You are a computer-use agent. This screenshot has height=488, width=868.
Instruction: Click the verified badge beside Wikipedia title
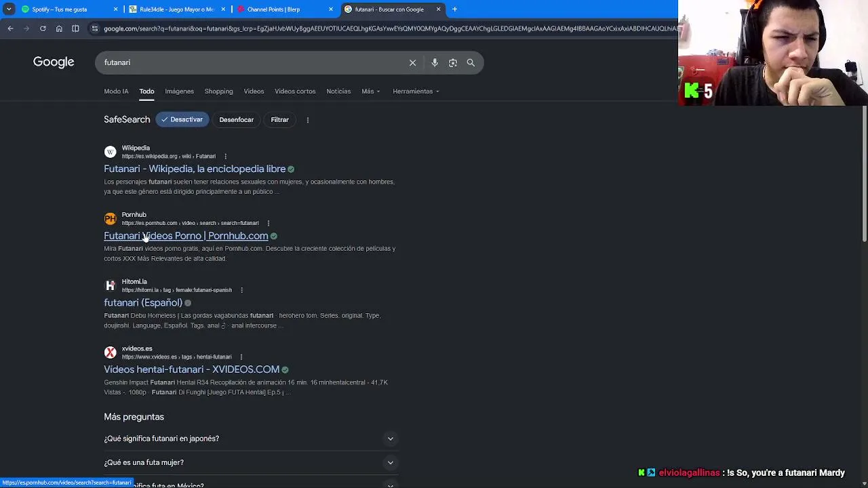click(x=291, y=169)
